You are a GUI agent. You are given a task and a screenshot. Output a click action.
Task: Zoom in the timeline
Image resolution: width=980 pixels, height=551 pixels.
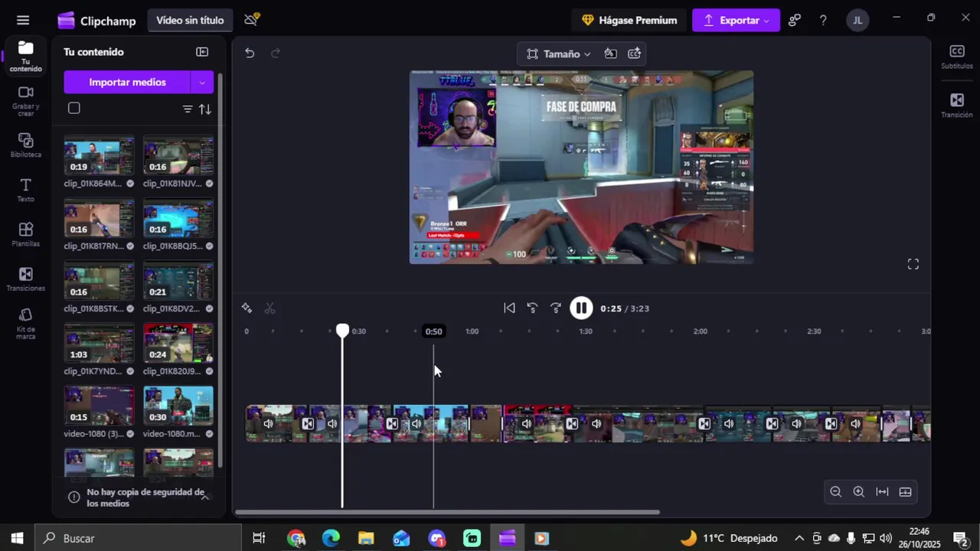[859, 492]
